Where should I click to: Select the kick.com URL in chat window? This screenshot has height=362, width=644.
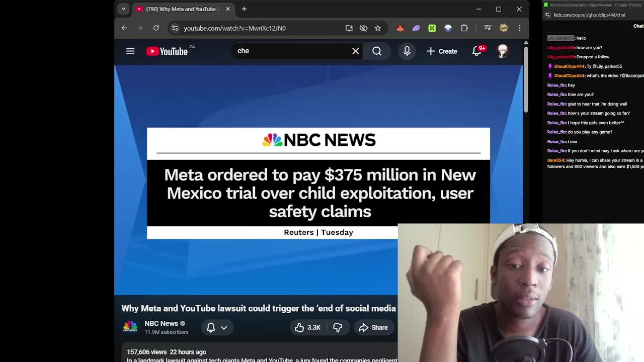589,15
